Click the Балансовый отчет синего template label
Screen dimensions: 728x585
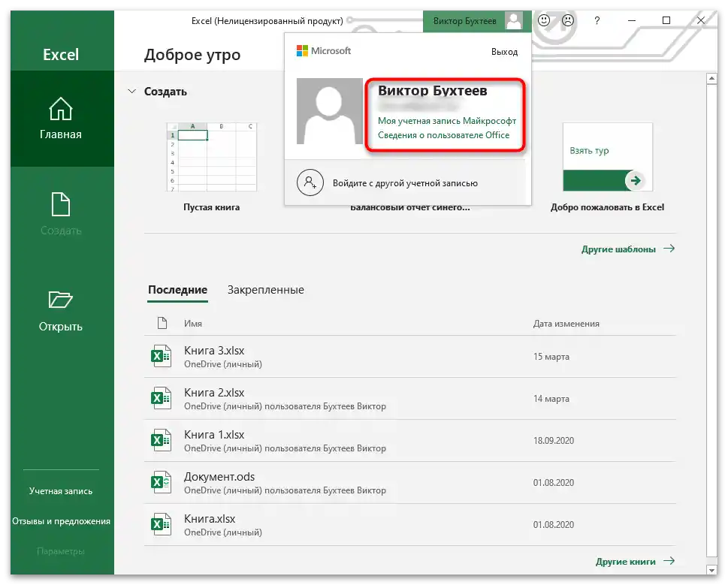click(410, 208)
